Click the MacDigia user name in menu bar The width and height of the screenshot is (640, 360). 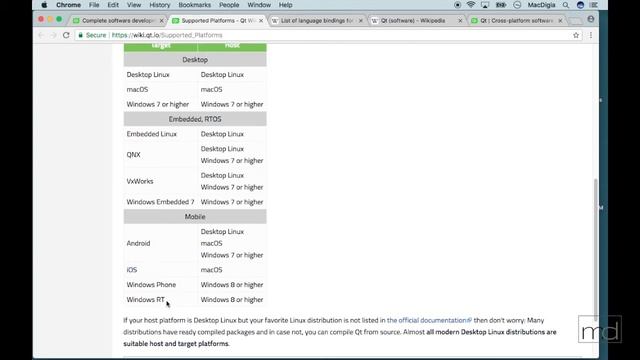[x=541, y=5]
